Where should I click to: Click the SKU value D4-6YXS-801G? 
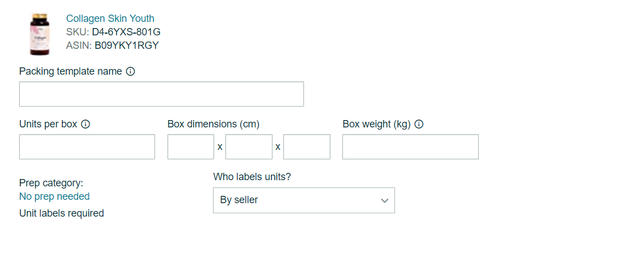tap(126, 32)
